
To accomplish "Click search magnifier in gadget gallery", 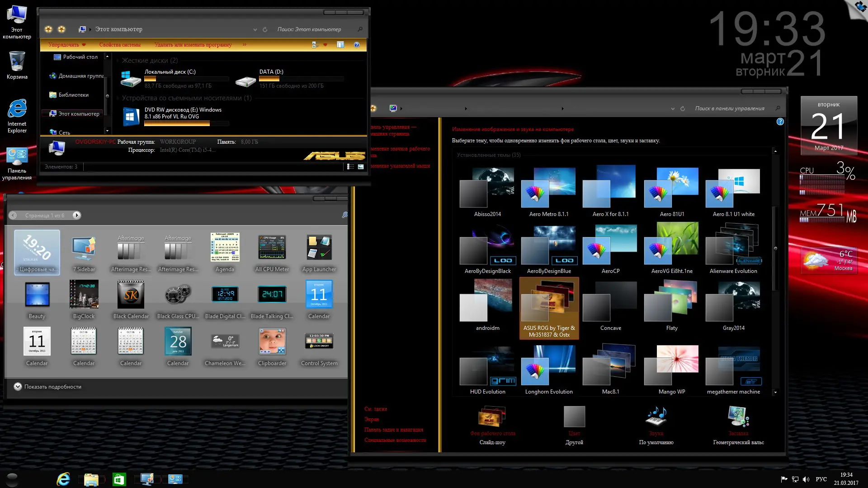I will [x=344, y=215].
